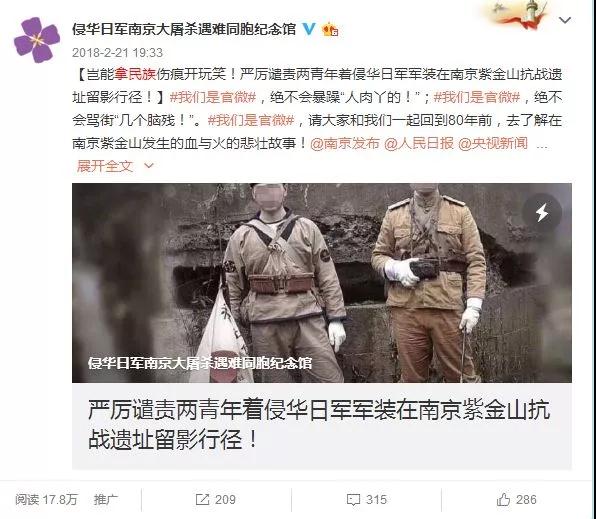Viewport: 596px width, 519px height.
Task: Click the first #我们是官微# hashtag
Action: tap(213, 97)
